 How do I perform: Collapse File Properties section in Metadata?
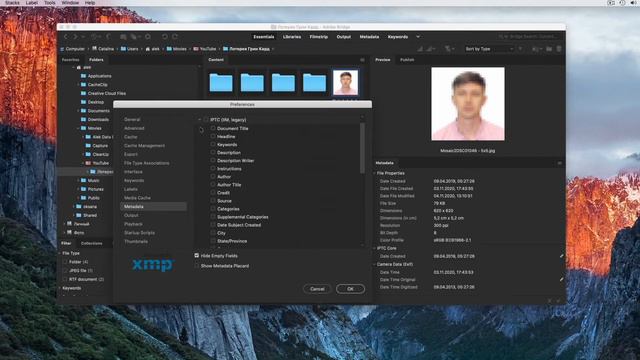(374, 173)
